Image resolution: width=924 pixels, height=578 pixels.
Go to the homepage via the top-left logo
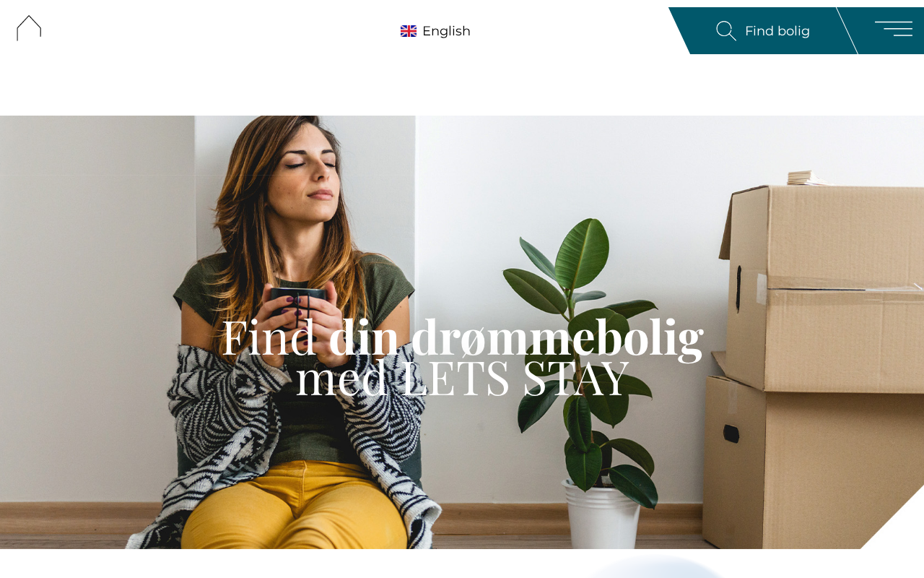click(29, 28)
